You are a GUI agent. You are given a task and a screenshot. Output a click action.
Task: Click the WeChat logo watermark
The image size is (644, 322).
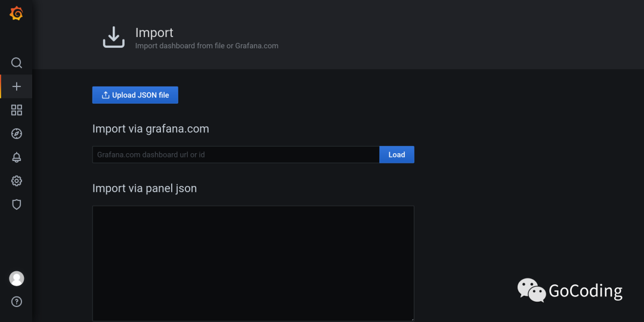pos(531,290)
